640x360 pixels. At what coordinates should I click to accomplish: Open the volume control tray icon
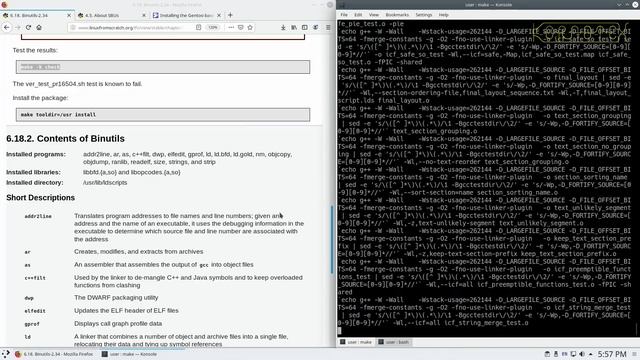(x=582, y=354)
